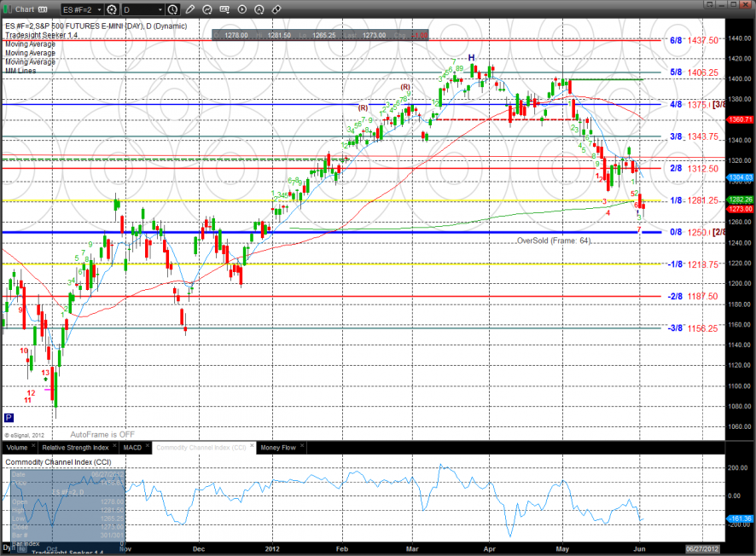
Task: Click the SS badge next to Chart
Action: [x=39, y=9]
